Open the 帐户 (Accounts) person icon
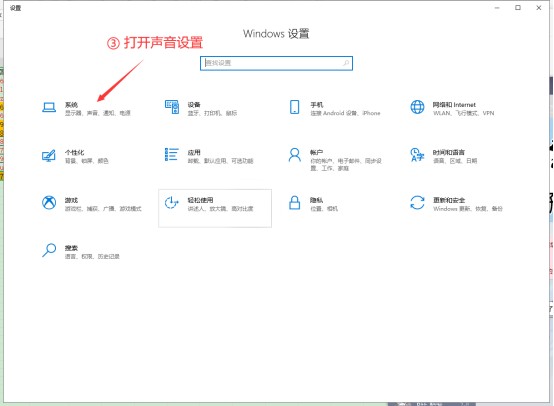This screenshot has width=554, height=406. point(295,155)
